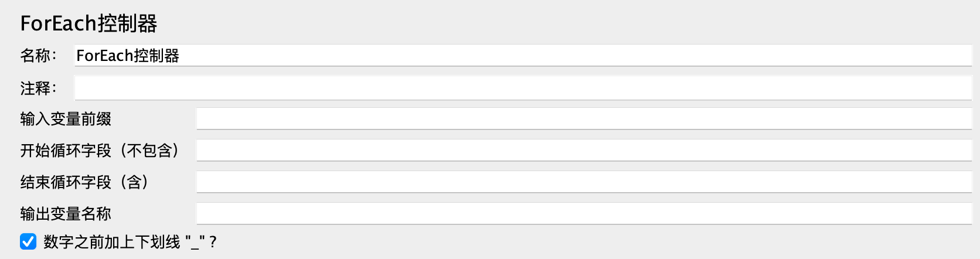Screen dimensions: 980x259
Task: Click the 数字之前加上下划线 checkbox label text
Action: [x=111, y=242]
